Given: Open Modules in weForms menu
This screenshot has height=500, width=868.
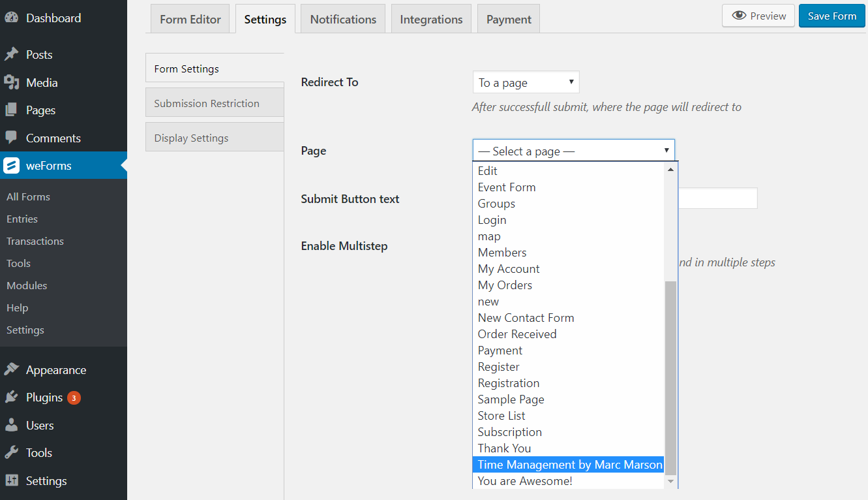Looking at the screenshot, I should (x=27, y=285).
